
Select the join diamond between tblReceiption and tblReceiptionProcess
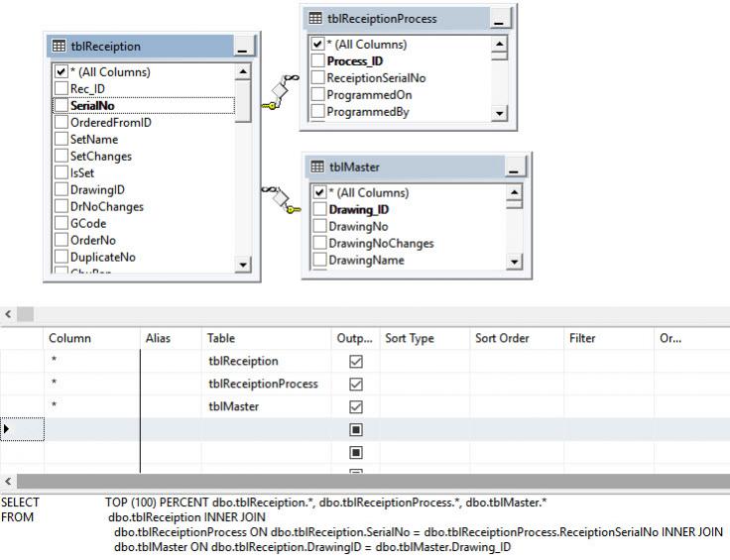(x=280, y=90)
